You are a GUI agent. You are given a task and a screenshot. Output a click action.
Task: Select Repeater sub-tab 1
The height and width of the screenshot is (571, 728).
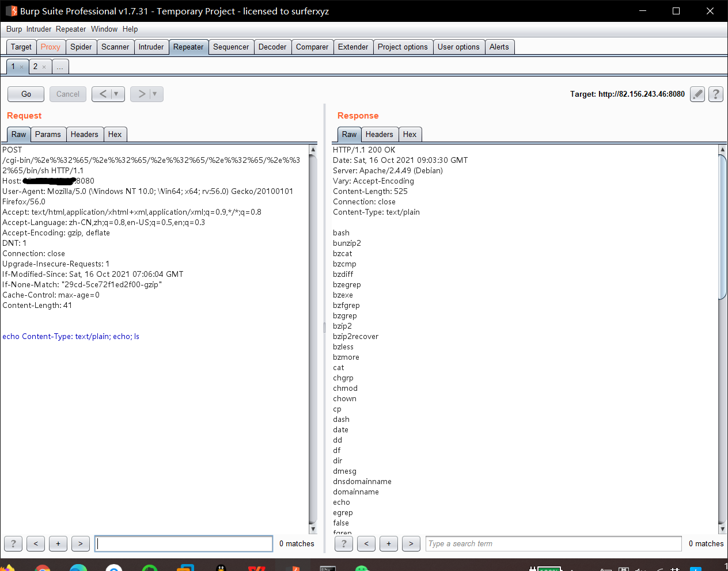pyautogui.click(x=13, y=67)
